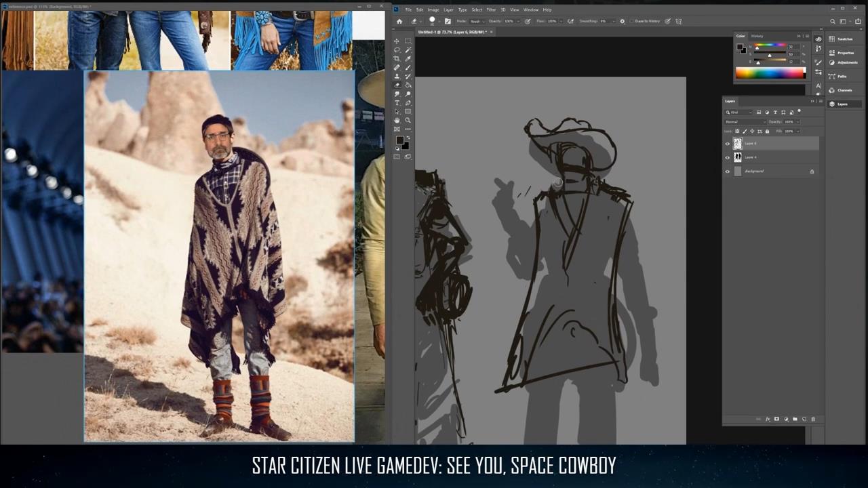Open the Filter menu
The image size is (868, 488).
click(x=491, y=9)
